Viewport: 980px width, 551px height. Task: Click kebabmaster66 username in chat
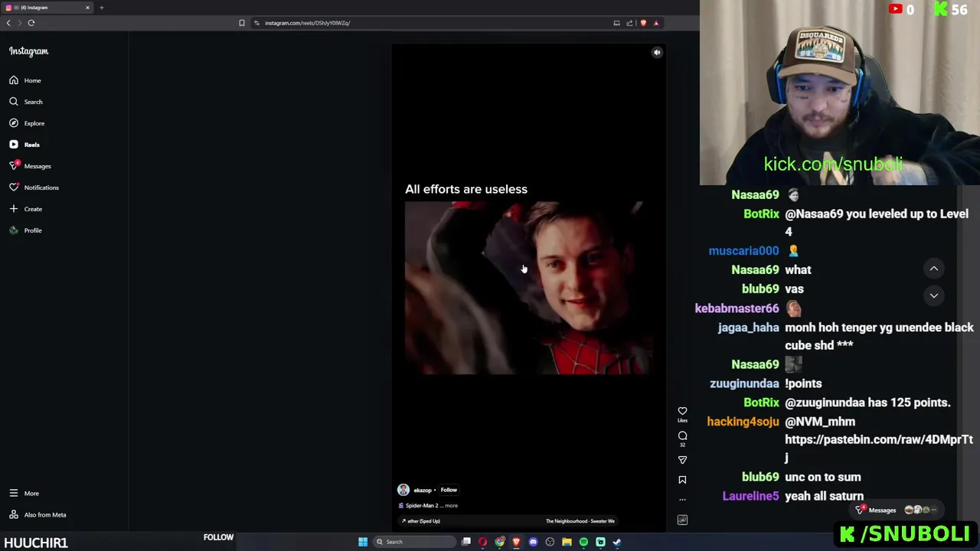[737, 308]
